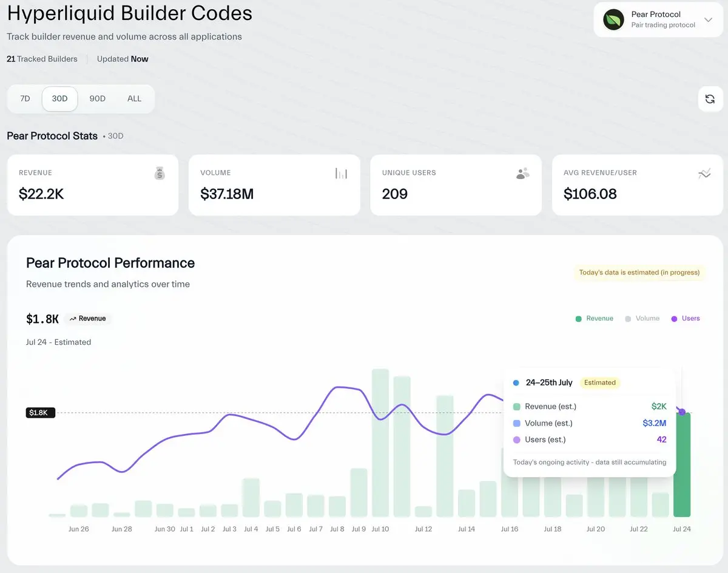
Task: Toggle the Users series in chart legend
Action: pyautogui.click(x=686, y=319)
